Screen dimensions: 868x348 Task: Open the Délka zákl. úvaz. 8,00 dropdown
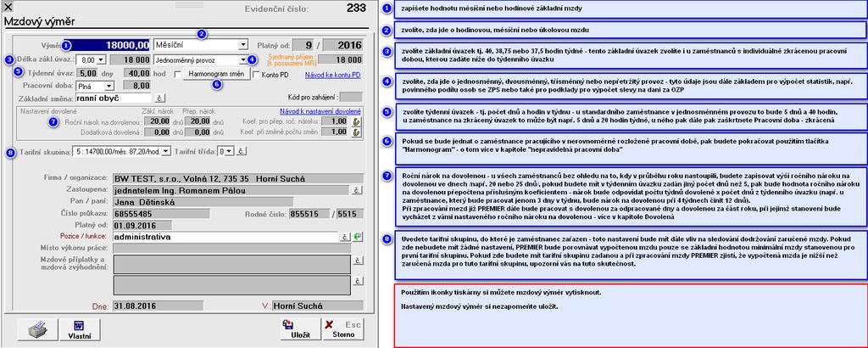click(100, 60)
